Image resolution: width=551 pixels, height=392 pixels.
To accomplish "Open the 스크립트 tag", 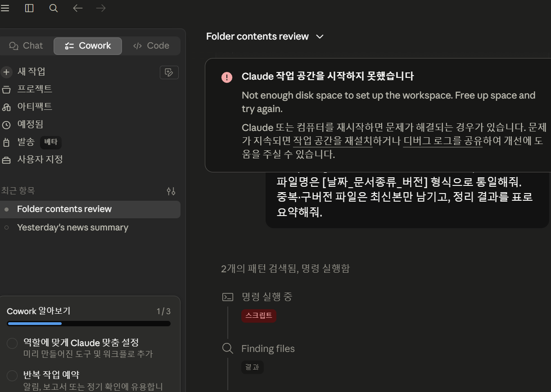I will coord(259,315).
